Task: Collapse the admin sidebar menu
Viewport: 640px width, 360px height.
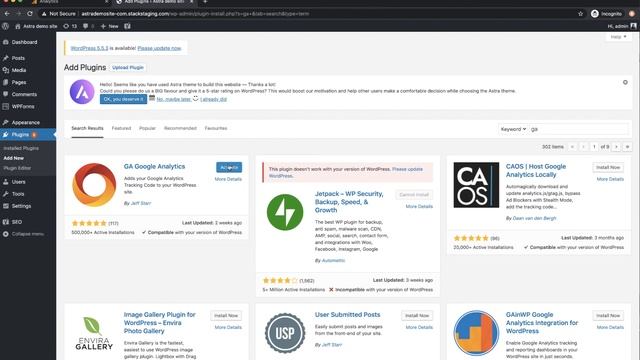Action: pos(27,234)
